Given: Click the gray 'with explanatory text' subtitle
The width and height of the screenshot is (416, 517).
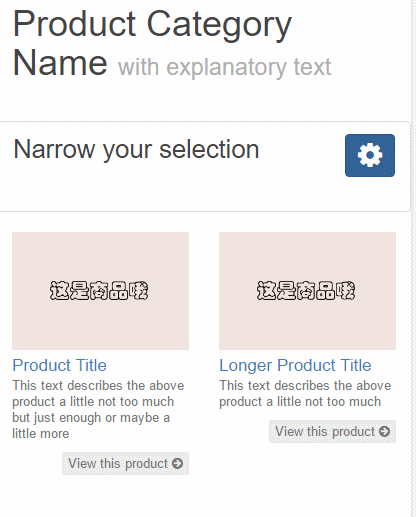Looking at the screenshot, I should (x=225, y=67).
